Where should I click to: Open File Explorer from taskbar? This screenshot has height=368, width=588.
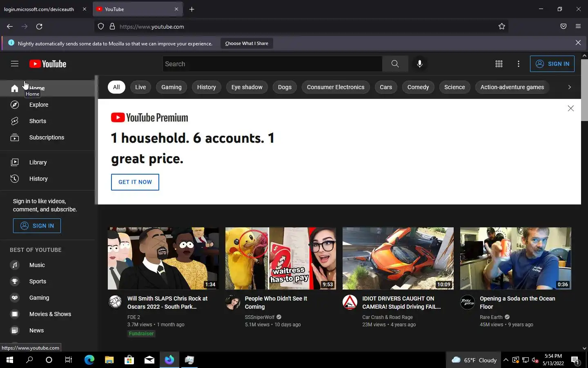point(109,360)
